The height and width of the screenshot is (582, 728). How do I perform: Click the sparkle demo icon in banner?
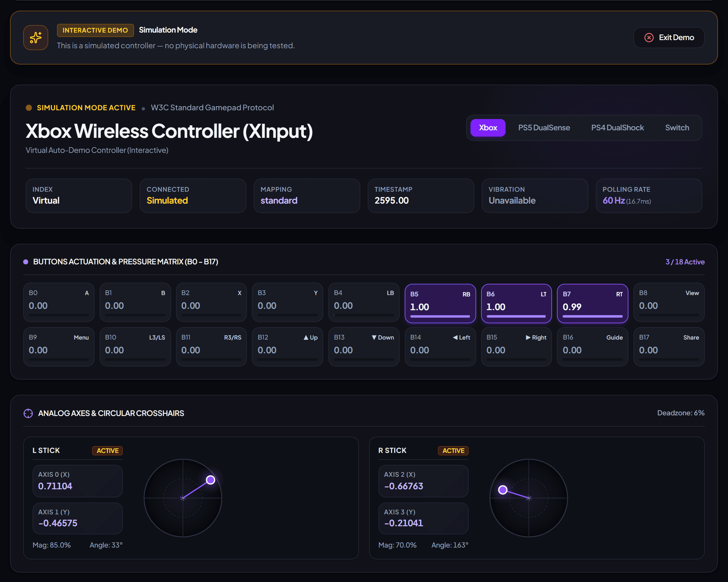pyautogui.click(x=35, y=38)
